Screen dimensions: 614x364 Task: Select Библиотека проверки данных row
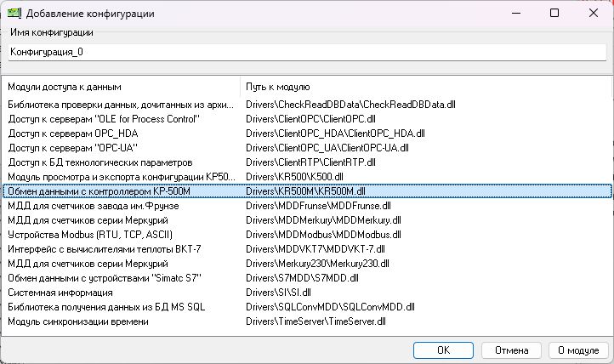pos(119,105)
